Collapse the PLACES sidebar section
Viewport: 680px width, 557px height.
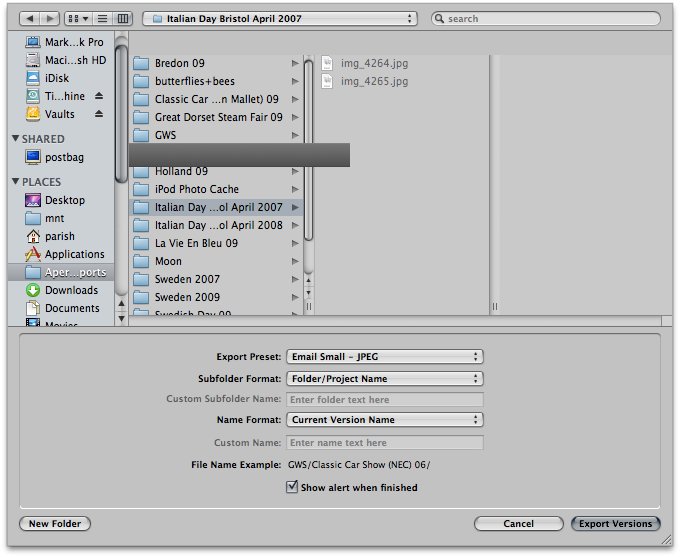(16, 181)
